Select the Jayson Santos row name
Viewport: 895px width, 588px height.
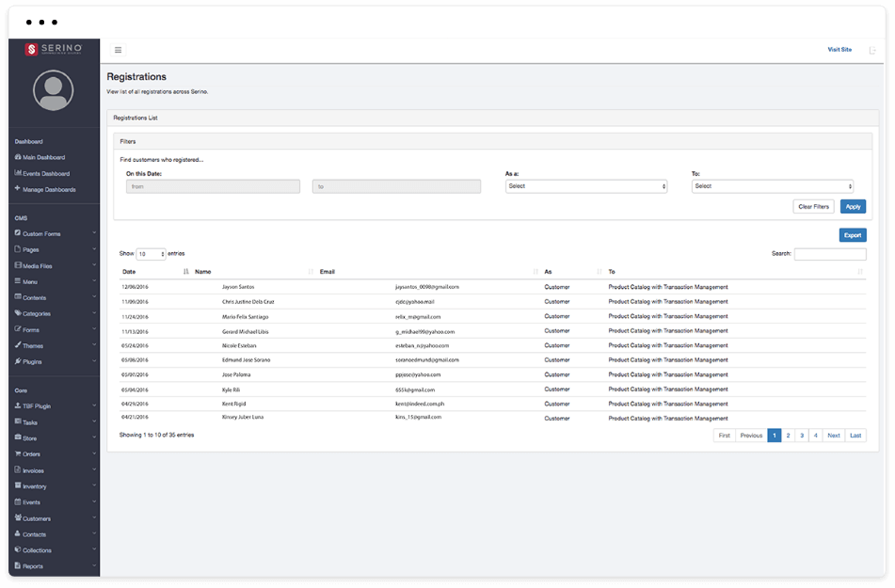tap(238, 287)
